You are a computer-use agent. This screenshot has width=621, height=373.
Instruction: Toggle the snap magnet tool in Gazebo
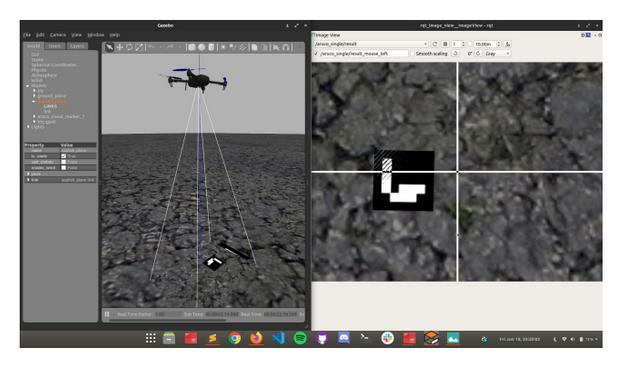(286, 48)
